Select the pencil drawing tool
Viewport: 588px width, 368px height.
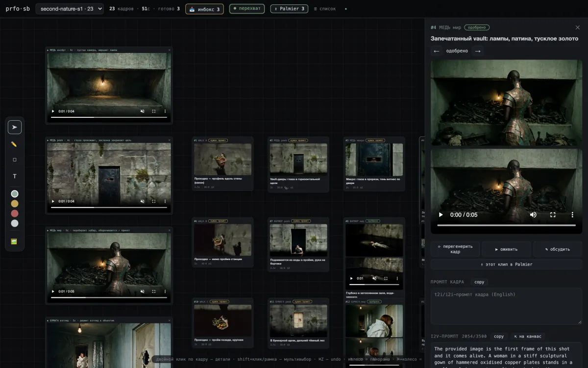[x=15, y=144]
